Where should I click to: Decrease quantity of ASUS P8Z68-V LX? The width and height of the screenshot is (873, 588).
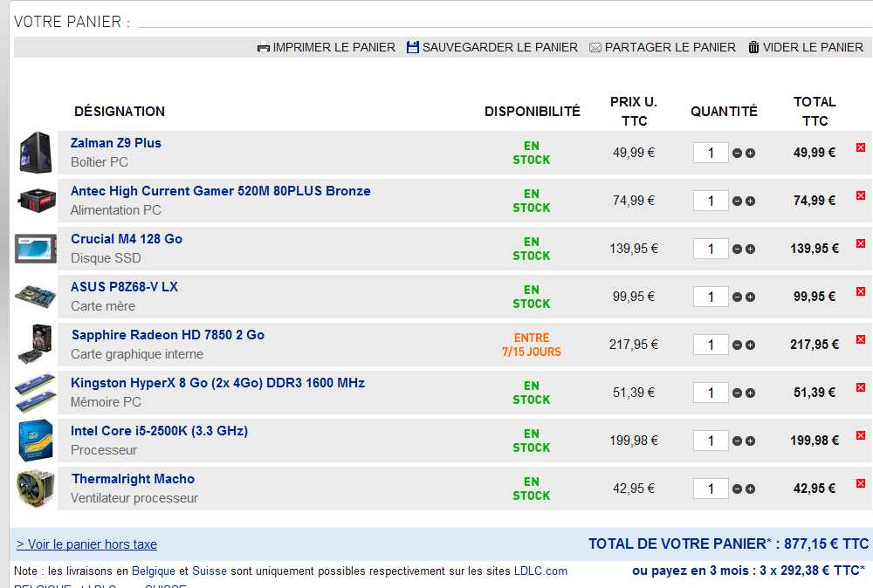737,297
